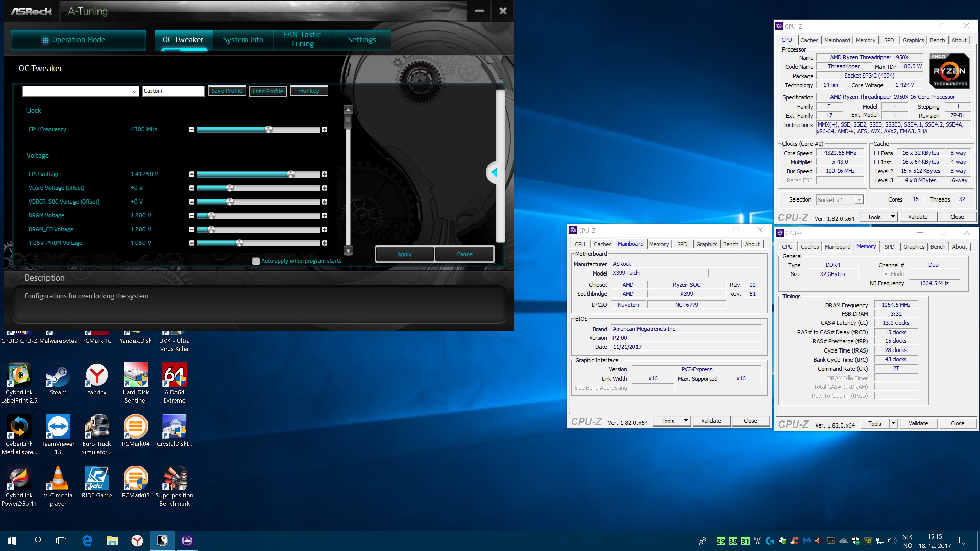Open Hard Disk Sentinel shortcut
This screenshot has height=551, width=980.
(x=136, y=383)
